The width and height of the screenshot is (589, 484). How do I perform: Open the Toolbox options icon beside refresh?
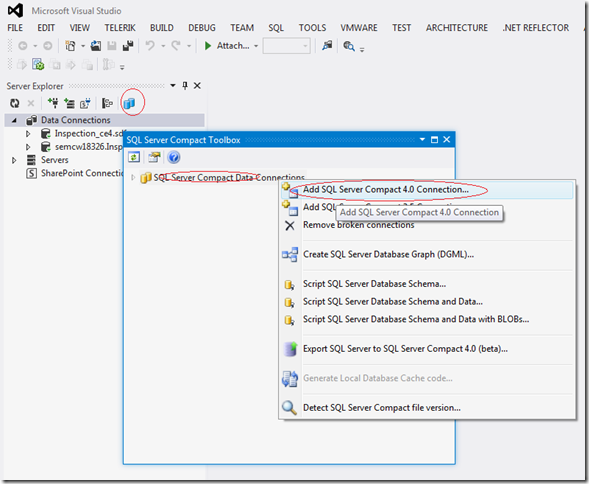click(154, 157)
